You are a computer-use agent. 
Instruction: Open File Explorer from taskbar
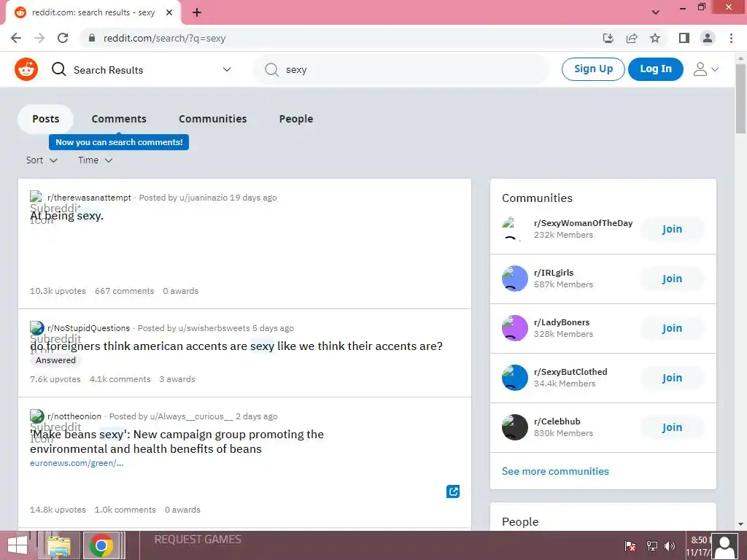[x=59, y=545]
